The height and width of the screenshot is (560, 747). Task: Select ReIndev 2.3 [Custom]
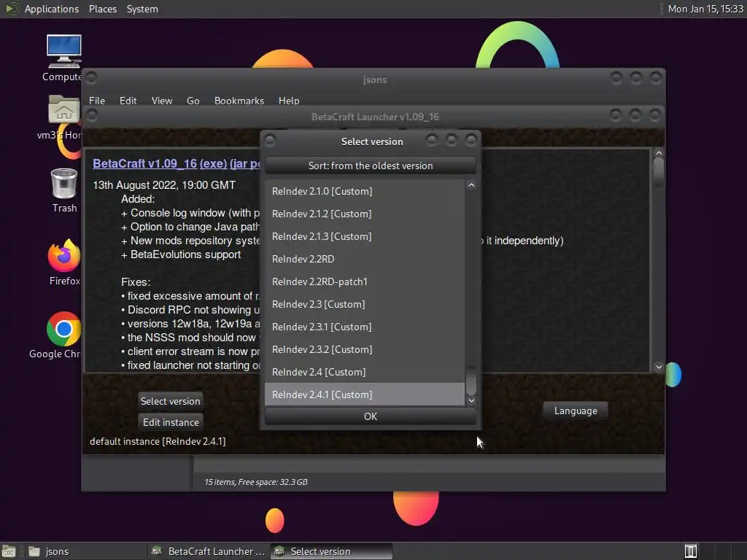[x=365, y=304]
